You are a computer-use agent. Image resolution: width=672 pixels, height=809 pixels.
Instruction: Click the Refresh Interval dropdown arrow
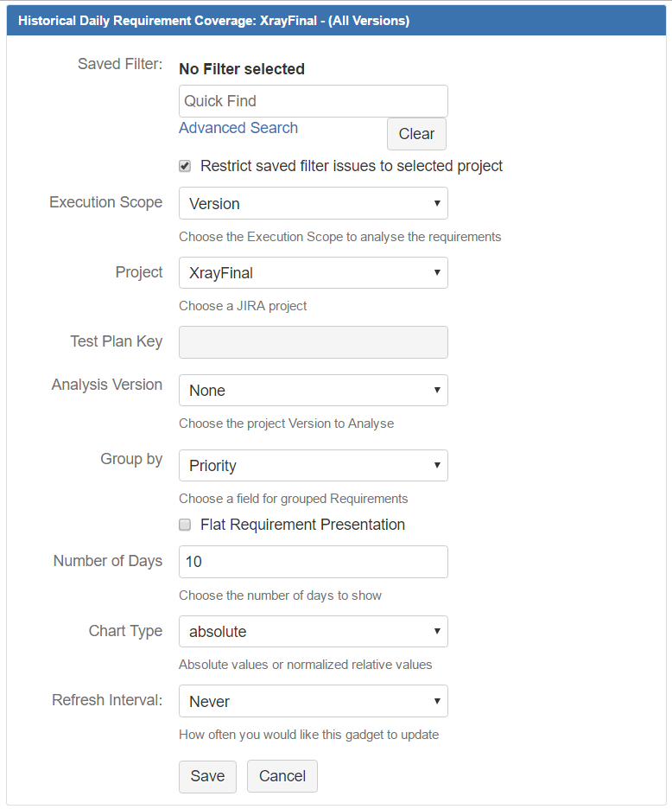tap(437, 701)
